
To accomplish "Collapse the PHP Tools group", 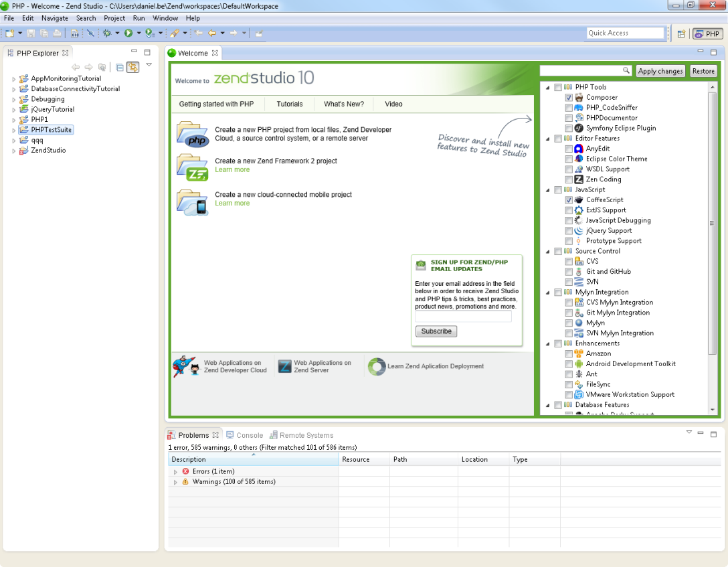I will point(548,87).
